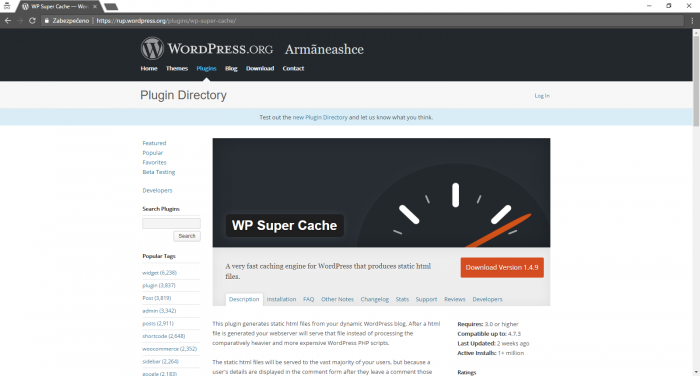This screenshot has width=700, height=376.
Task: Click the browser back arrow
Action: click(8, 21)
